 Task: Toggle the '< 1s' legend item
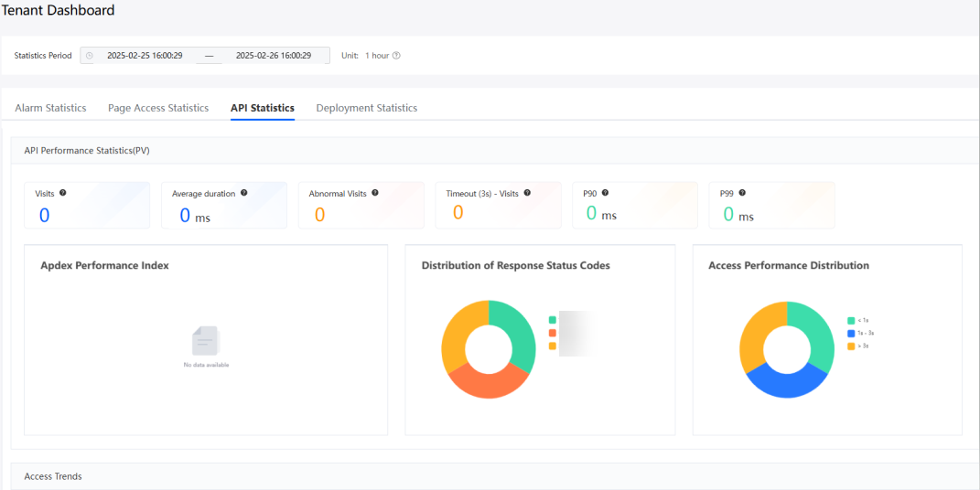[860, 320]
